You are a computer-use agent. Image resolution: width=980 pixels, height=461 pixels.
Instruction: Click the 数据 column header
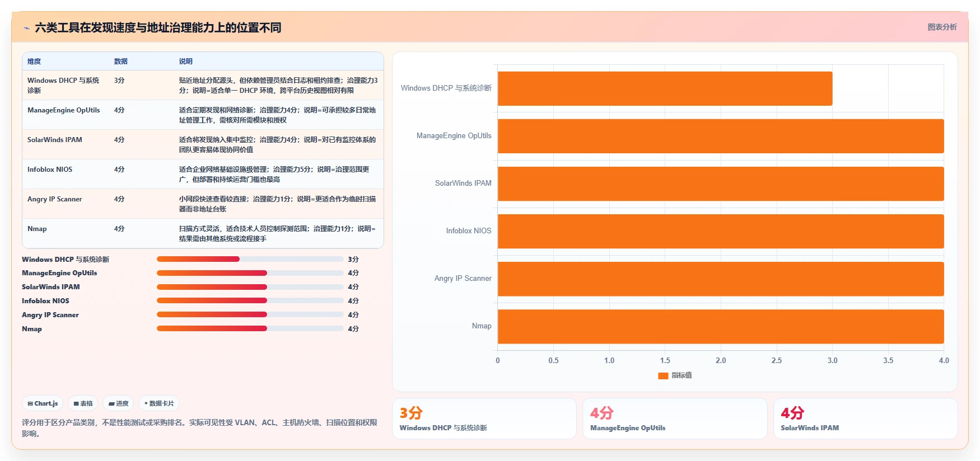coord(121,62)
